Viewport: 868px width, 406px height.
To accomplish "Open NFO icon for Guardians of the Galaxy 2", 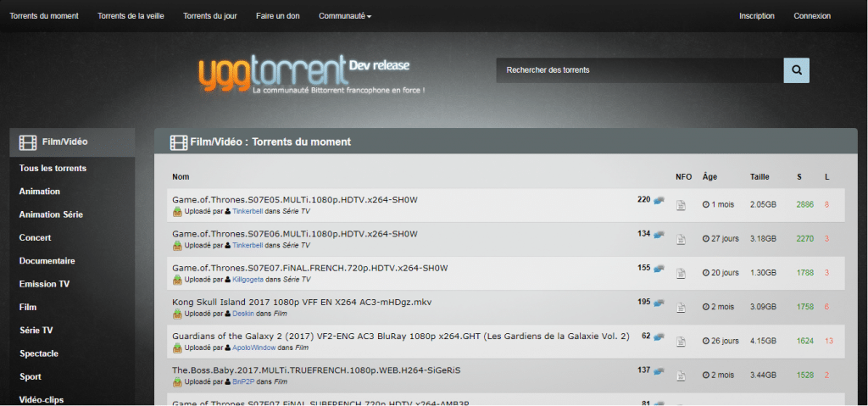I will tap(681, 342).
